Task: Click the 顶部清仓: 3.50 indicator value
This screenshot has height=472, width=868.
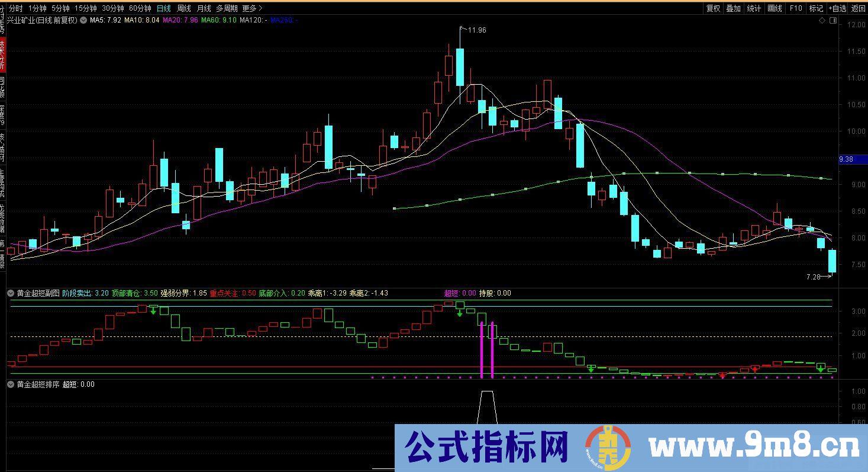Action: pyautogui.click(x=135, y=293)
